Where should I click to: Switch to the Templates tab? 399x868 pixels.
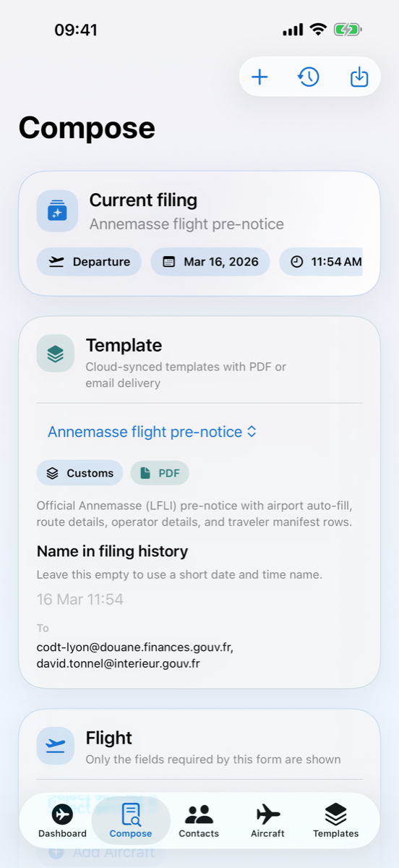[336, 820]
